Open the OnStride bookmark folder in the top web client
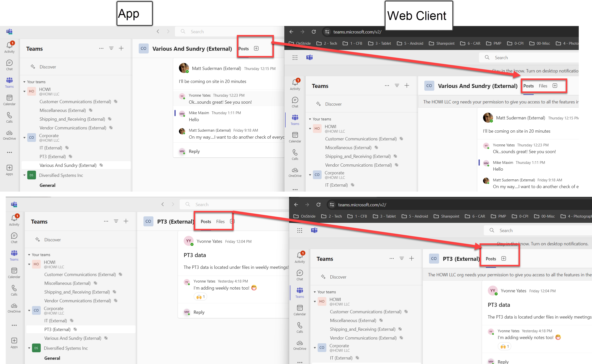 [300, 43]
